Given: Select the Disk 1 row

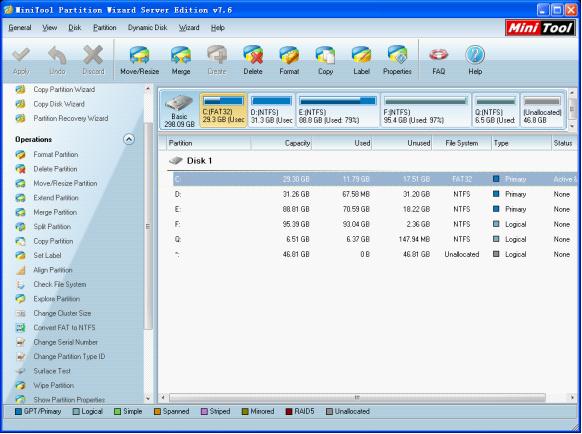Looking at the screenshot, I should tap(372, 161).
